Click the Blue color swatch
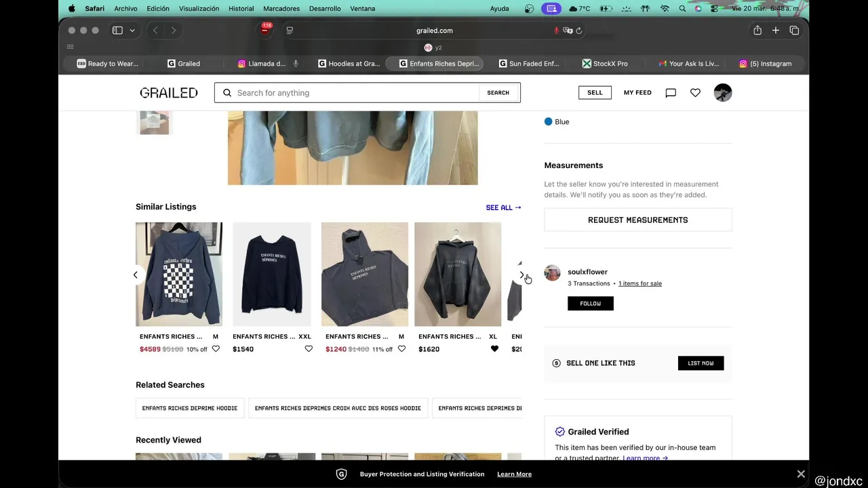Viewport: 868px width, 488px height. pos(548,122)
